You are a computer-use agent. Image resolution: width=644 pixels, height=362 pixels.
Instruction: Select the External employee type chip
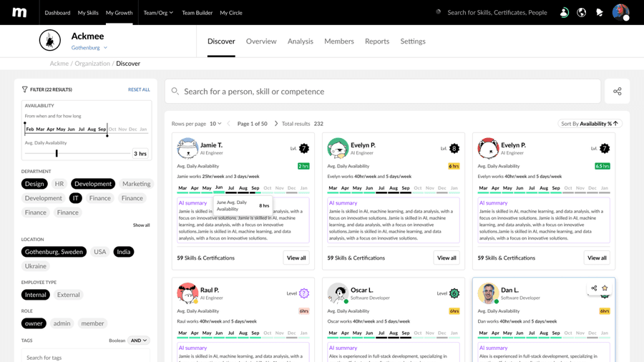(69, 295)
